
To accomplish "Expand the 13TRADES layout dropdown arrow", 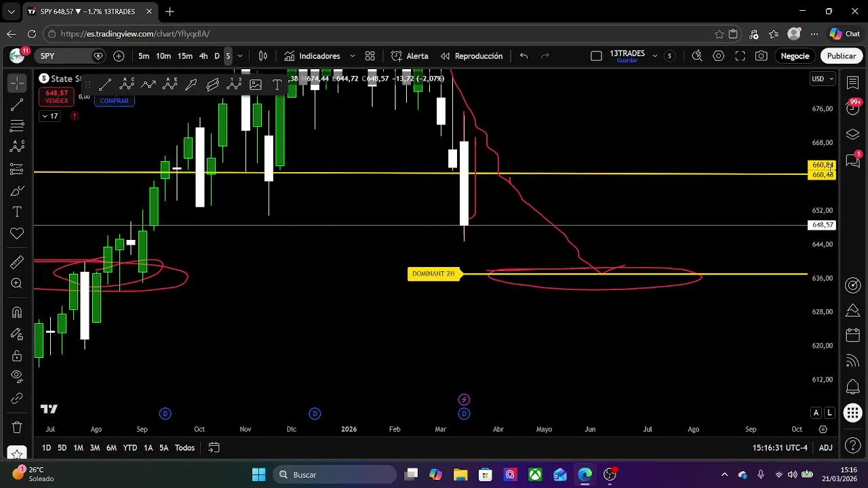I will tap(654, 56).
